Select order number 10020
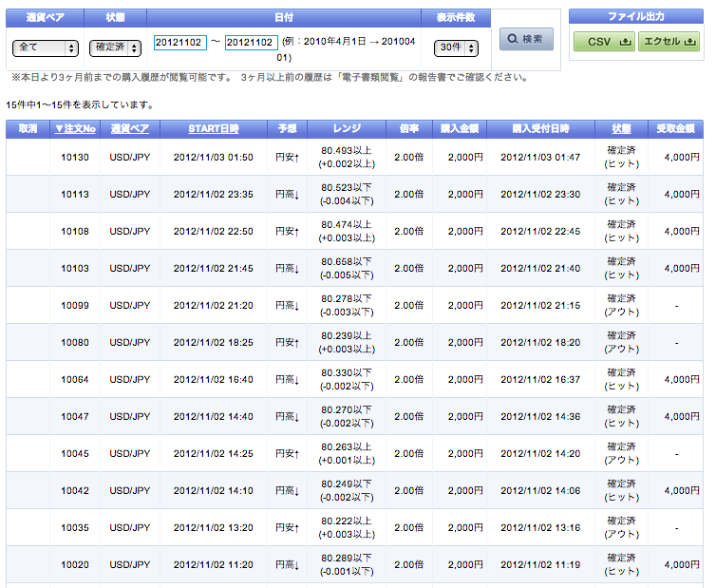 point(75,564)
